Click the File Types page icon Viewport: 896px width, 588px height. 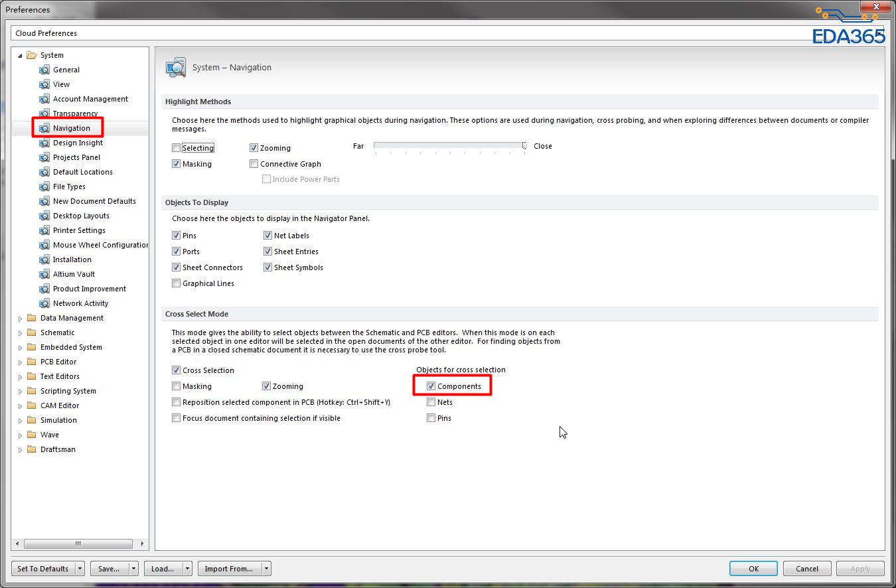(44, 186)
